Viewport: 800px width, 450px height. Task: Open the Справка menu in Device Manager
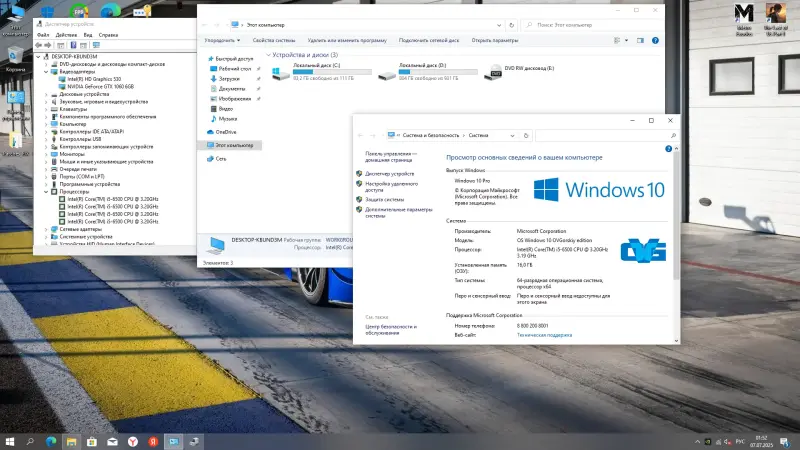pyautogui.click(x=108, y=35)
